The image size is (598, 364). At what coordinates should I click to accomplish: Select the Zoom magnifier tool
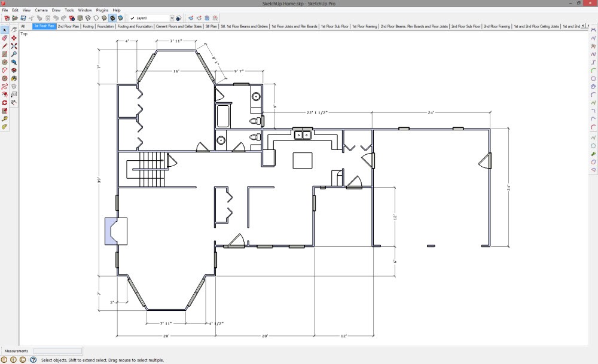coord(14,54)
